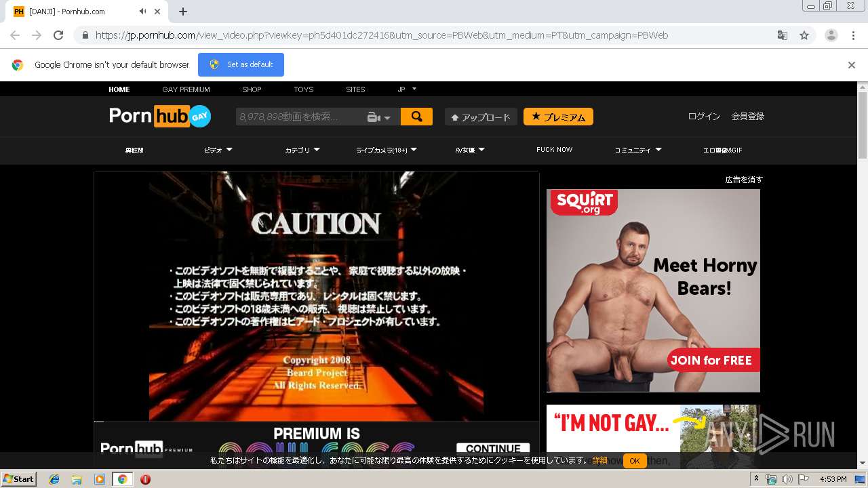Launch Internet Explorer from the taskbar
The width and height of the screenshot is (868, 488).
(54, 479)
